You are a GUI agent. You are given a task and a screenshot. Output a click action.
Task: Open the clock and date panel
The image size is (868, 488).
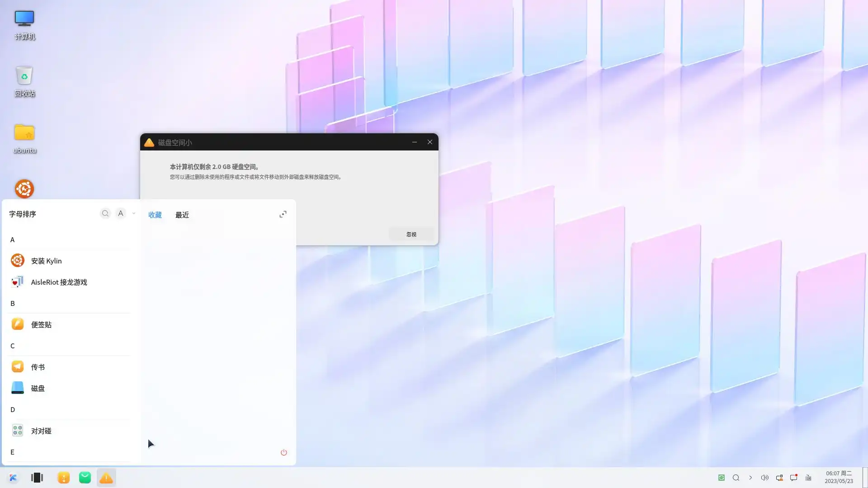click(x=839, y=477)
